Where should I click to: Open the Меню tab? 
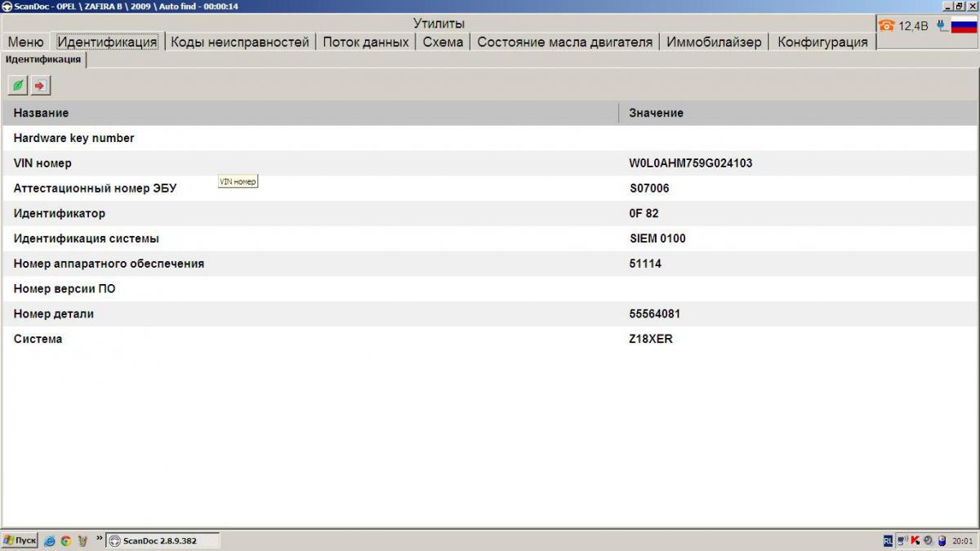(x=25, y=42)
